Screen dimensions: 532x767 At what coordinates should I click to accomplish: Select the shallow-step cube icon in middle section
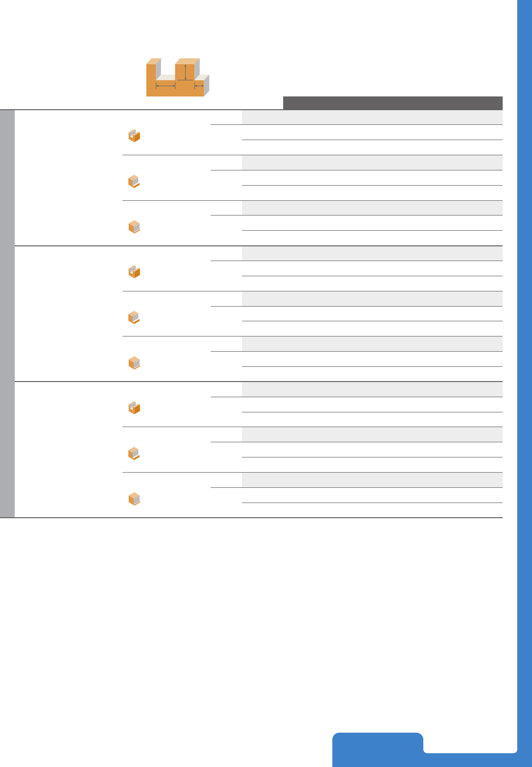click(x=134, y=363)
